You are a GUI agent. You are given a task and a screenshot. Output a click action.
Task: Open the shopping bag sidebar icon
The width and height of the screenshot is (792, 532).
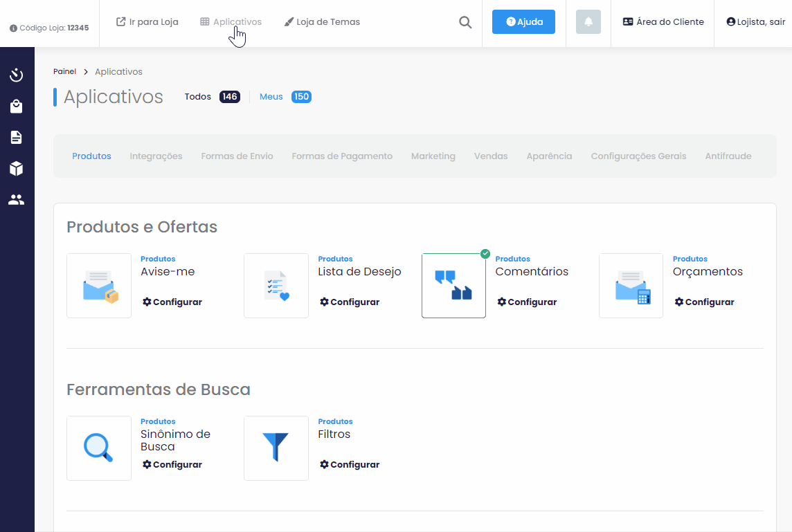(x=17, y=106)
